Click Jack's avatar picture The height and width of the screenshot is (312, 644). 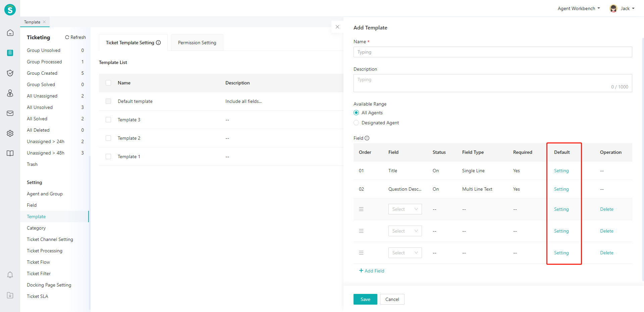pyautogui.click(x=613, y=8)
